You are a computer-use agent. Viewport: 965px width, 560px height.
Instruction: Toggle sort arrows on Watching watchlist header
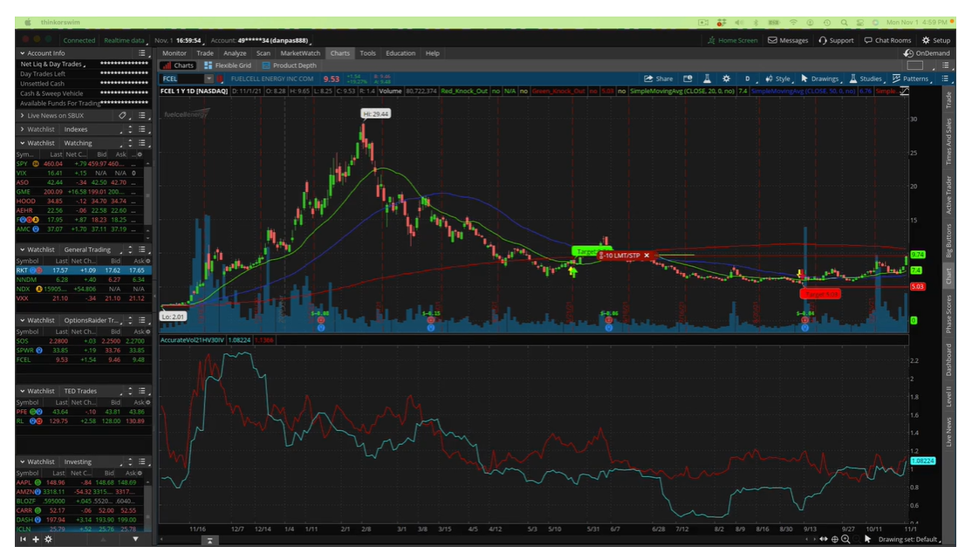pos(130,143)
